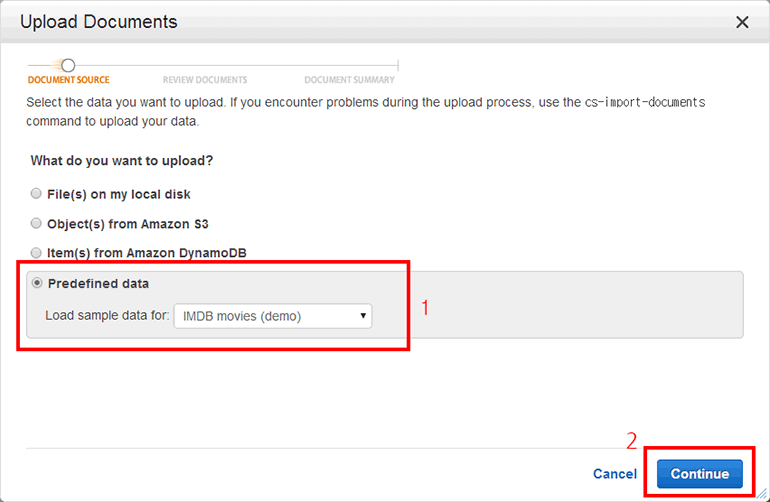The image size is (770, 502).
Task: Cancel the document upload
Action: 614,474
